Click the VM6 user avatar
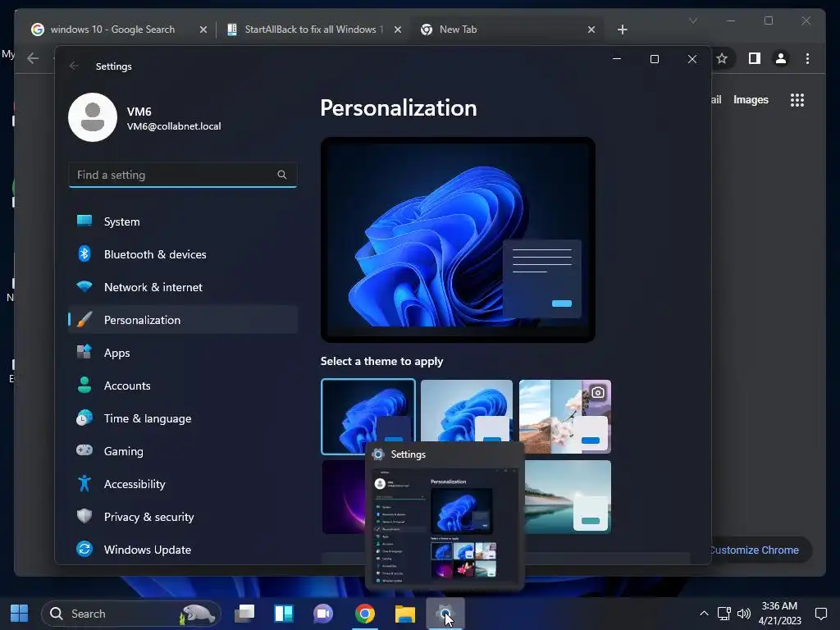The image size is (840, 630). pyautogui.click(x=93, y=117)
